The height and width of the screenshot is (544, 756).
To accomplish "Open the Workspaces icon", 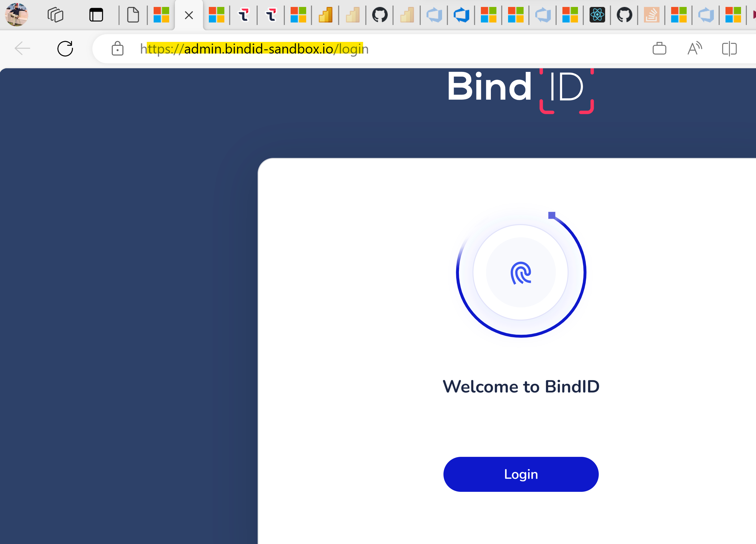I will 55,15.
